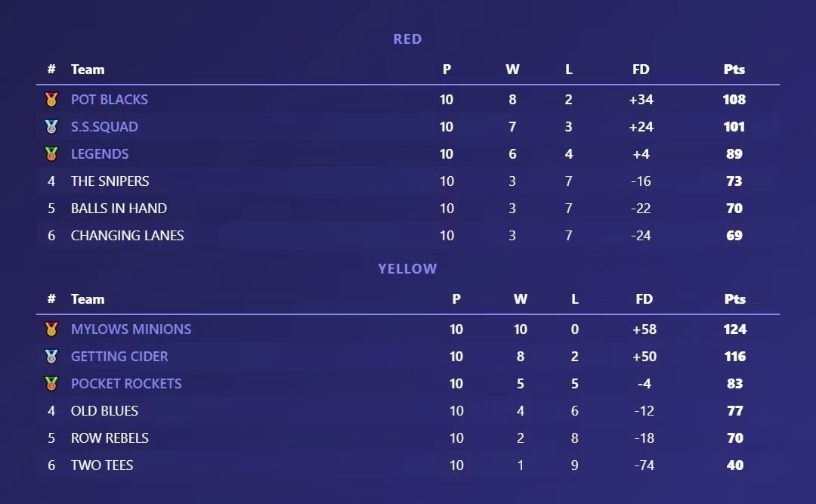Screen dimensions: 816x504
Task: Click THE SNIPERS team row
Action: (408, 181)
